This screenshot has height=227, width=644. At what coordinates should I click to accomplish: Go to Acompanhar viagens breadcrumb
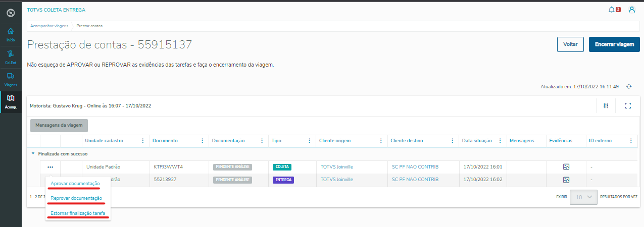point(49,25)
